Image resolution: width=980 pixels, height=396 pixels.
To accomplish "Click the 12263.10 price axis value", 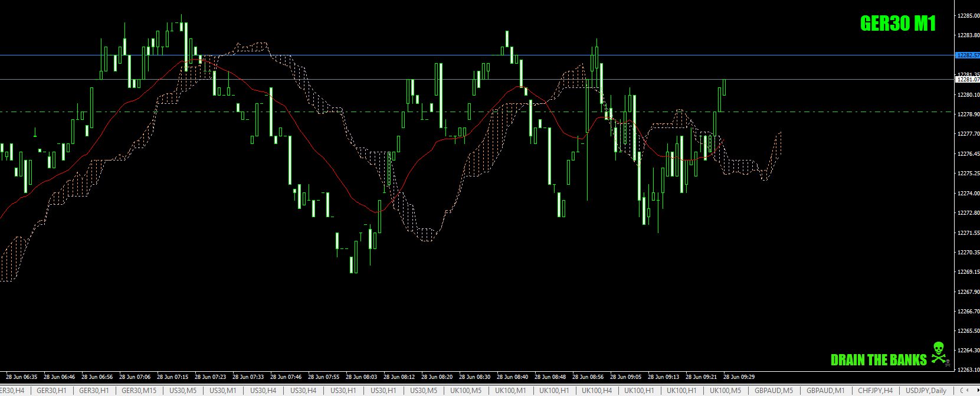I will point(968,370).
